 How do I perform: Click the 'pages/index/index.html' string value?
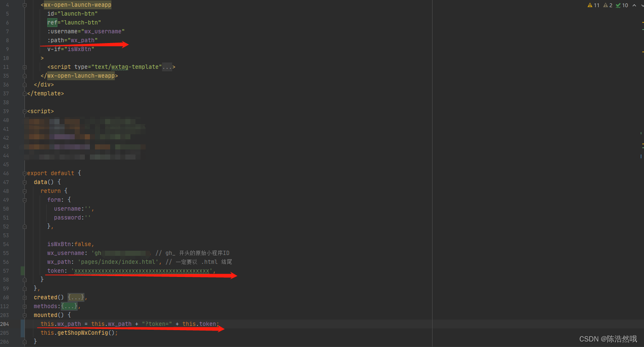pos(118,262)
